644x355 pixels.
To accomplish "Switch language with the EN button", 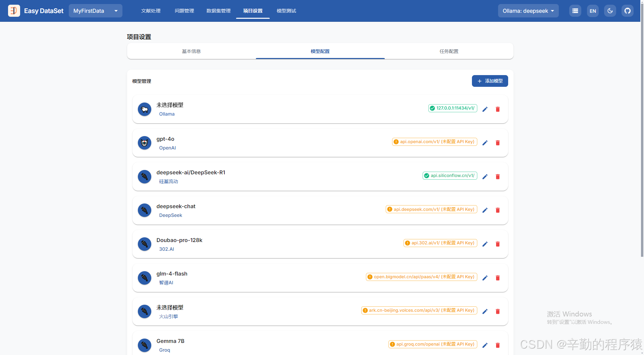I will pyautogui.click(x=593, y=11).
